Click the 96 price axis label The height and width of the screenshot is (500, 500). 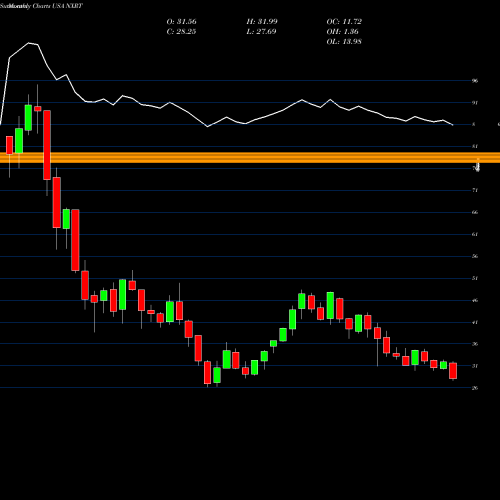coord(475,81)
